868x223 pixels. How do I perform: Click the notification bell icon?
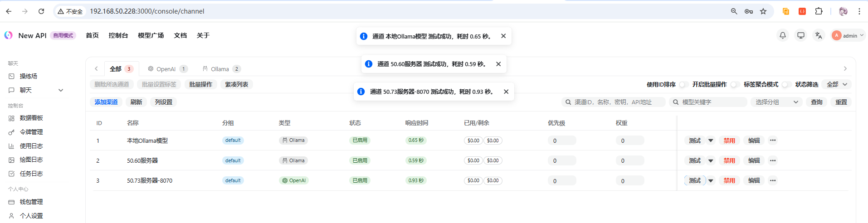[783, 35]
